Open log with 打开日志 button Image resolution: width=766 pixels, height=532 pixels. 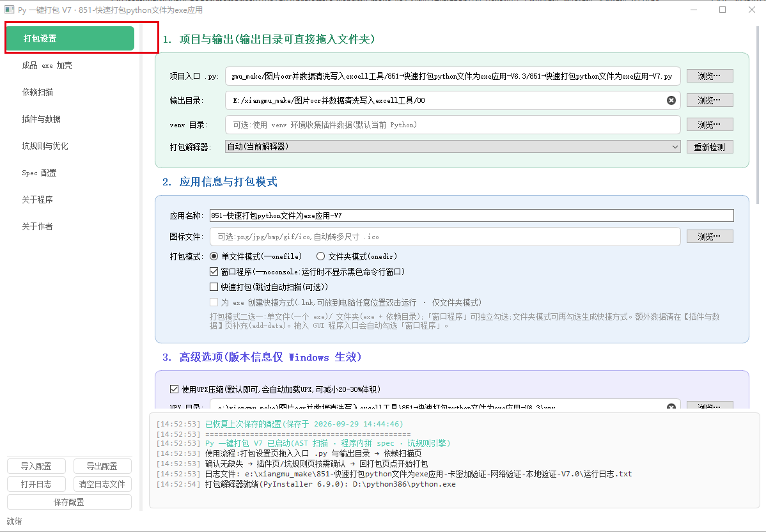pos(36,484)
